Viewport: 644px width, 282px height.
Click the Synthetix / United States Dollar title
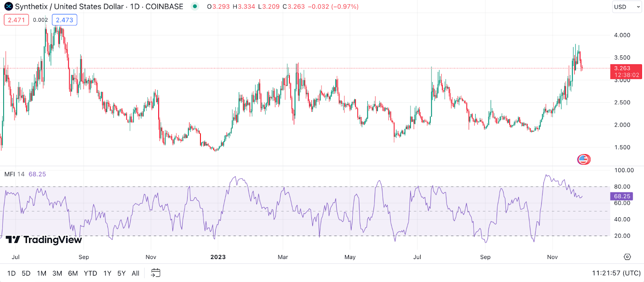tap(70, 6)
